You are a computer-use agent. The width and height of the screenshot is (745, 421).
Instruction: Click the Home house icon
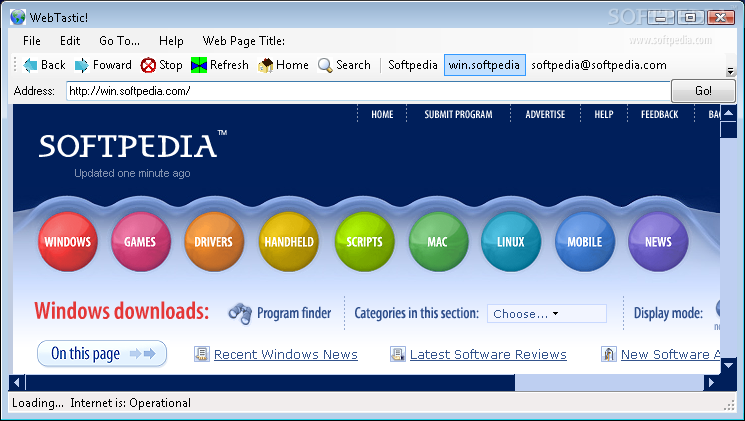click(x=265, y=65)
